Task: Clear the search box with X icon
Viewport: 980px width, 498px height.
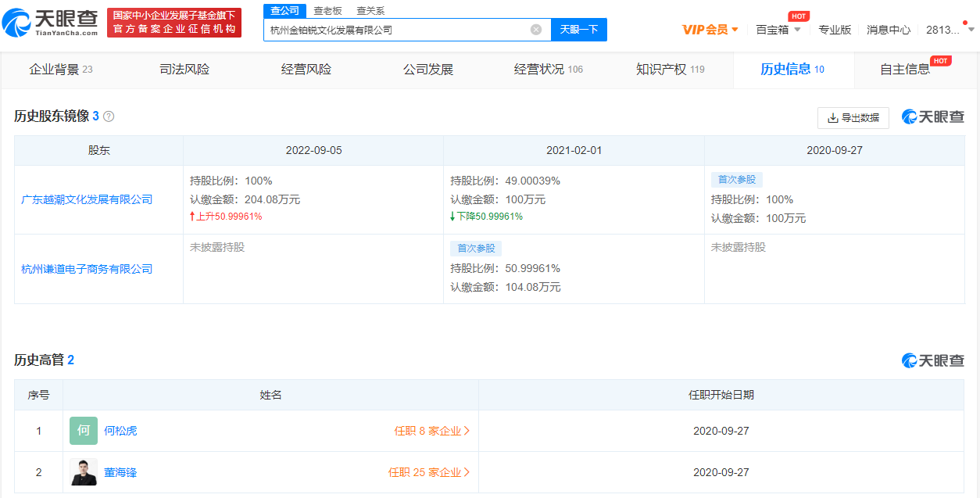Action: pyautogui.click(x=536, y=30)
